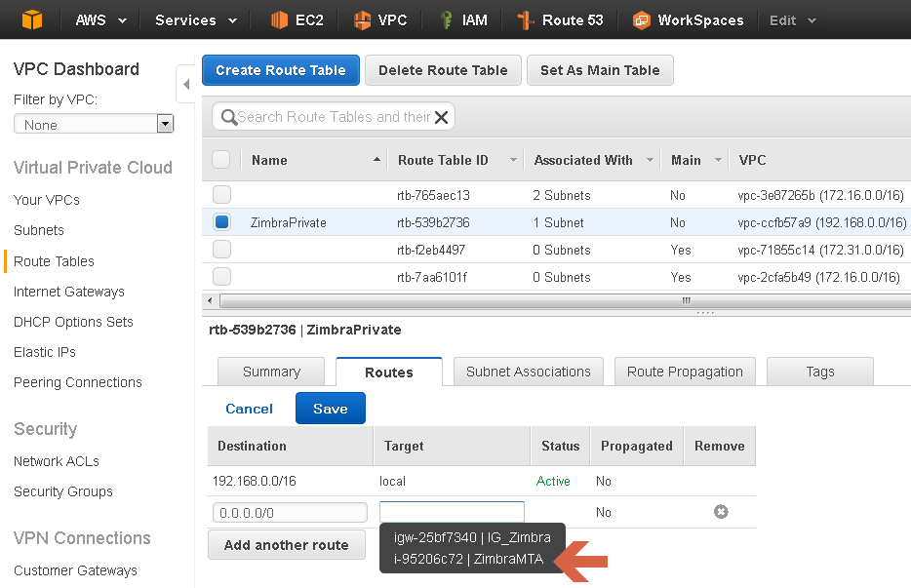Open the Route Table ID column dropdown
Image resolution: width=911 pixels, height=588 pixels.
[513, 160]
